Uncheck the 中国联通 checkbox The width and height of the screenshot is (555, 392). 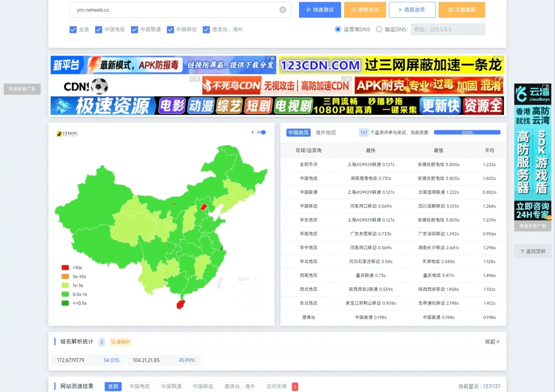[x=135, y=29]
